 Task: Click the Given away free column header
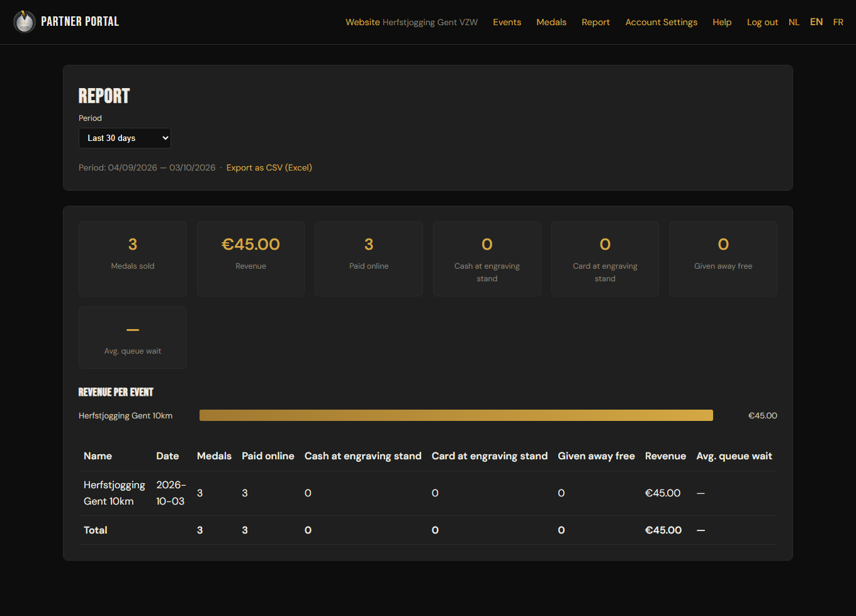click(596, 456)
